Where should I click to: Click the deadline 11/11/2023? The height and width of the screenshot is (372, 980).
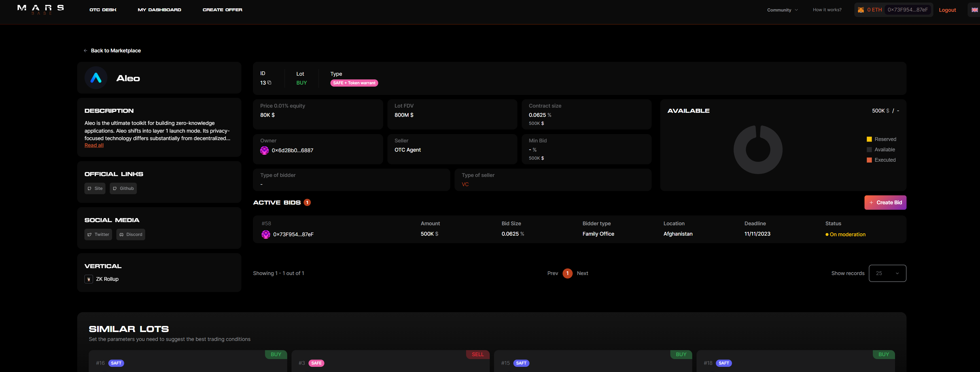[757, 234]
